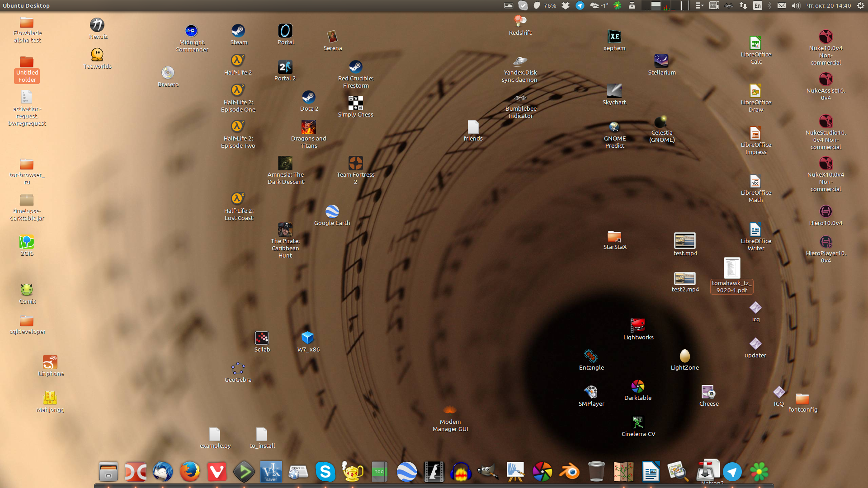This screenshot has width=868, height=488.
Task: Launch Blender from the dock
Action: [x=569, y=472]
